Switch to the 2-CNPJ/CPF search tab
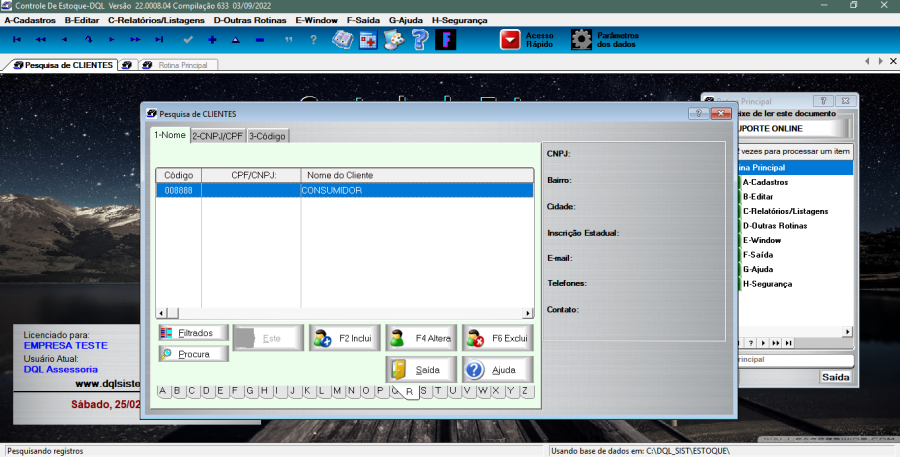Viewport: 900px width, 457px height. click(x=217, y=135)
